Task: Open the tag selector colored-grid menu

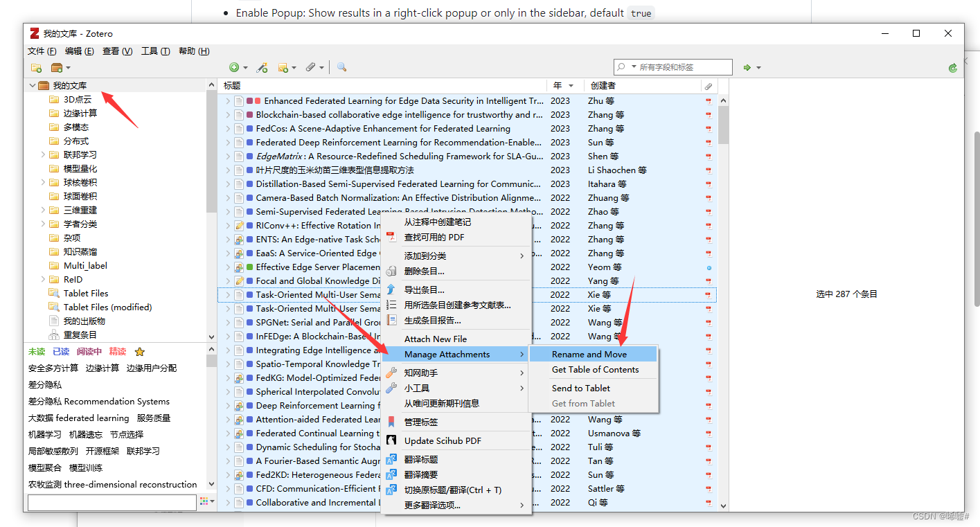Action: pos(206,501)
